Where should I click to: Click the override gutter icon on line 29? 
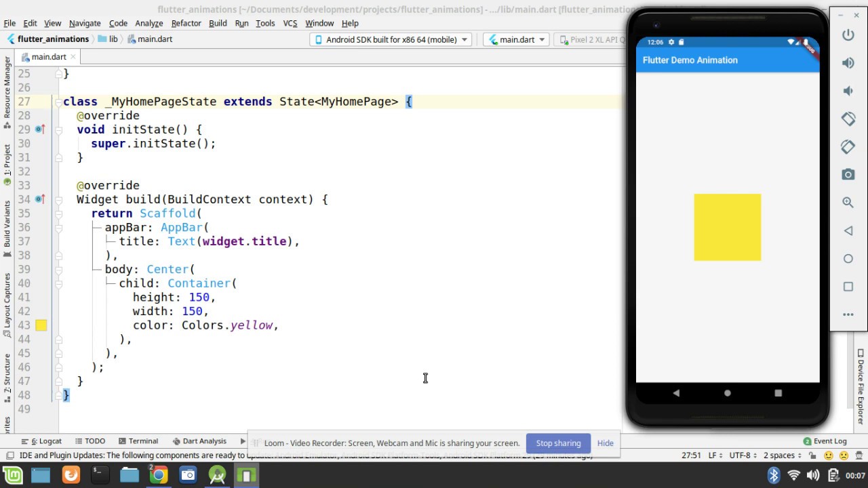40,129
